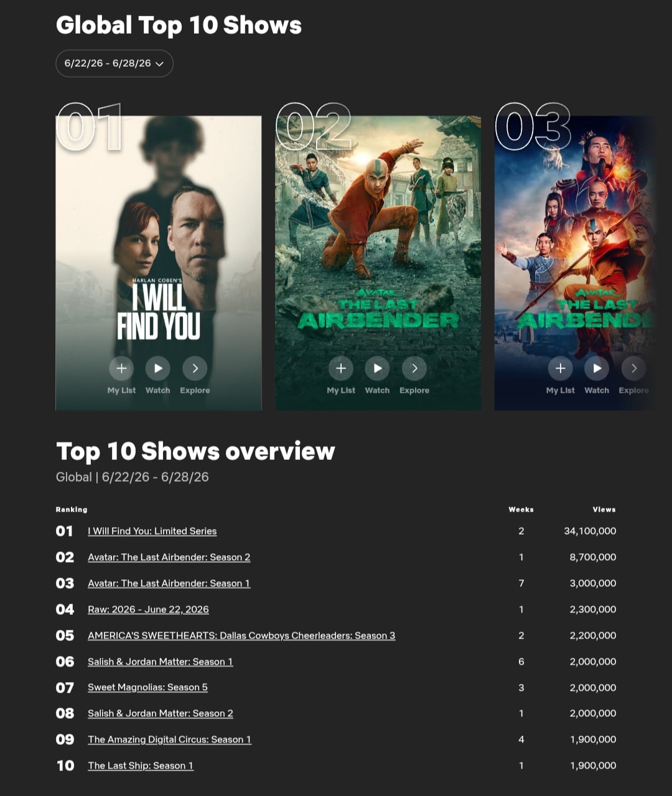This screenshot has height=796, width=672.
Task: Explore rank 03 Avatar poster via arrow icon
Action: [633, 368]
